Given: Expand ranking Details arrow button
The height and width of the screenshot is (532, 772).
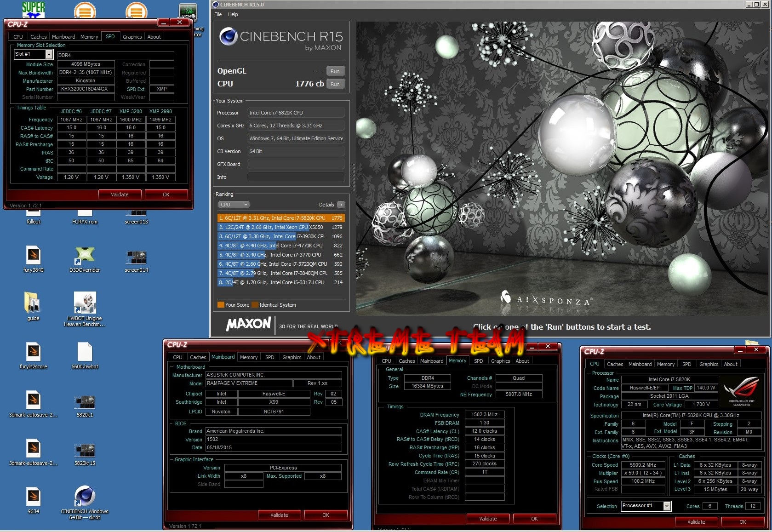Looking at the screenshot, I should click(x=341, y=205).
